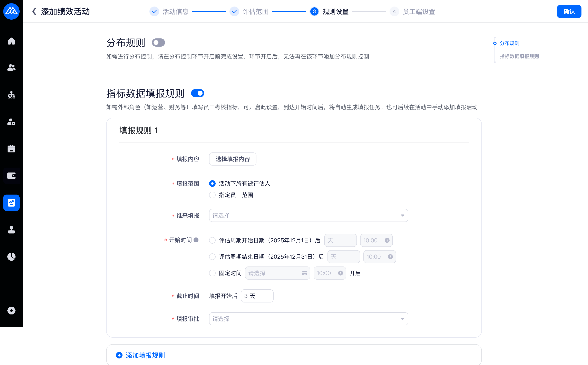Click the info icon next to 开始时间
The height and width of the screenshot is (365, 588).
click(x=196, y=240)
